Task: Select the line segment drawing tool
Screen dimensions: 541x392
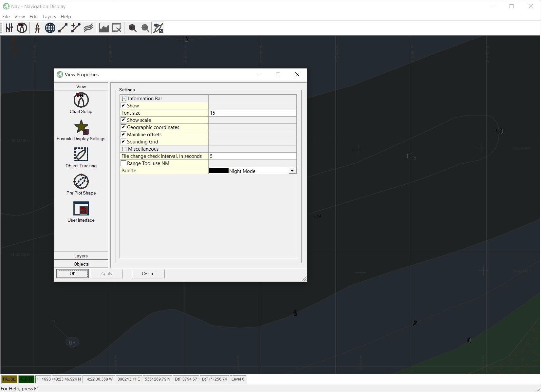Action: [63, 28]
